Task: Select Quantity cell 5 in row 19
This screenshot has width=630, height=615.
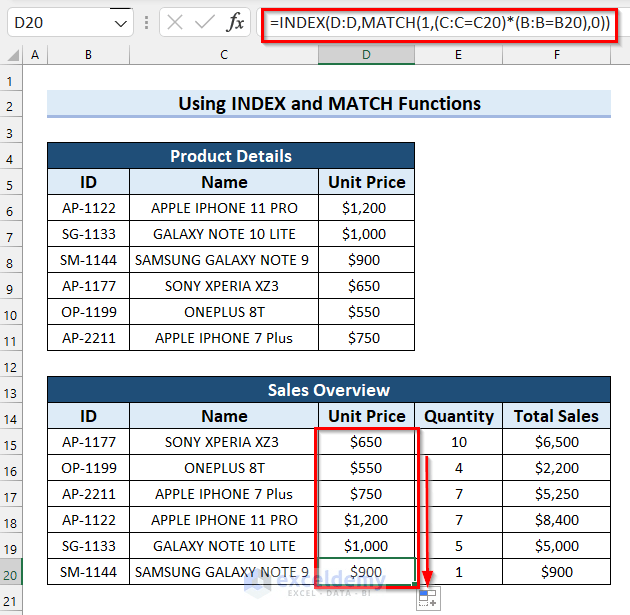Action: pos(458,546)
